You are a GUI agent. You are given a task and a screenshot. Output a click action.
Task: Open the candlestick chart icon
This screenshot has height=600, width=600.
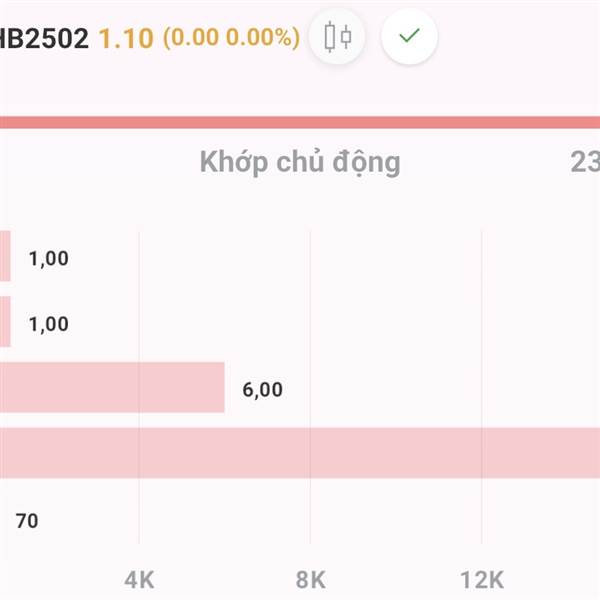337,36
